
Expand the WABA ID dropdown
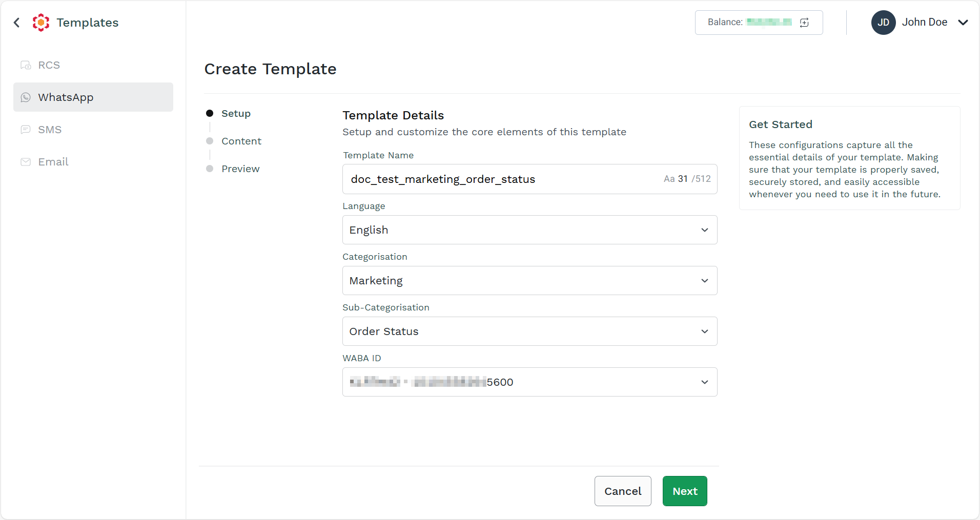point(529,382)
